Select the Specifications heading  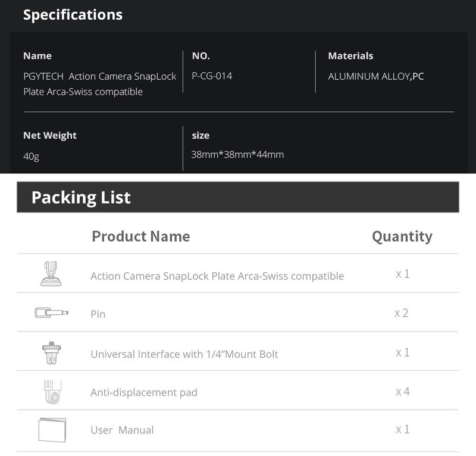click(x=73, y=14)
